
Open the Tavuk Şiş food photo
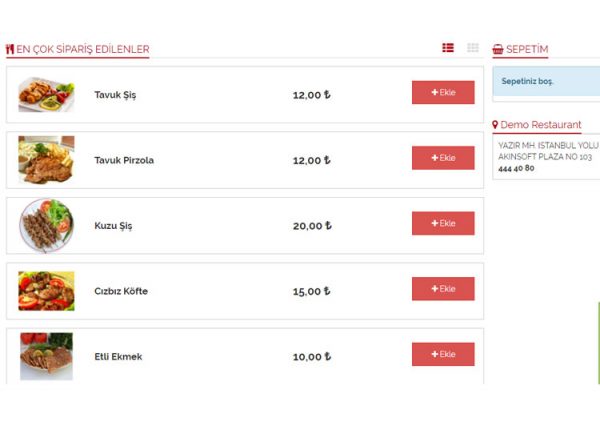[46, 95]
